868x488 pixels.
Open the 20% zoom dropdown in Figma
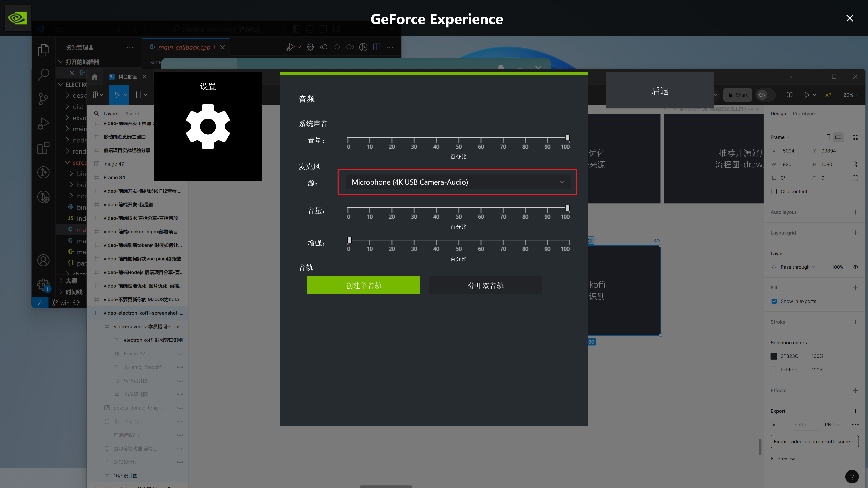point(851,95)
